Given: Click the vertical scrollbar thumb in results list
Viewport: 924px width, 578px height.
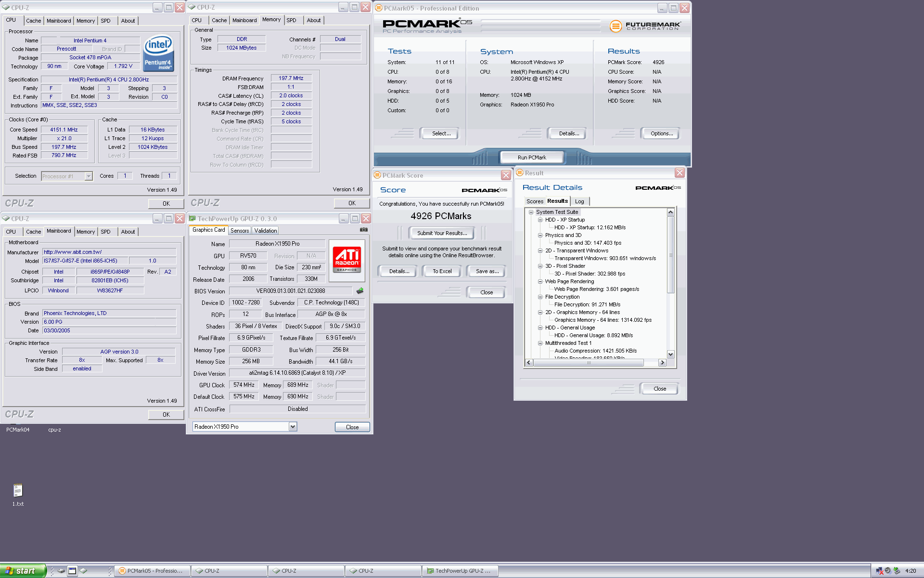Looking at the screenshot, I should (x=670, y=254).
